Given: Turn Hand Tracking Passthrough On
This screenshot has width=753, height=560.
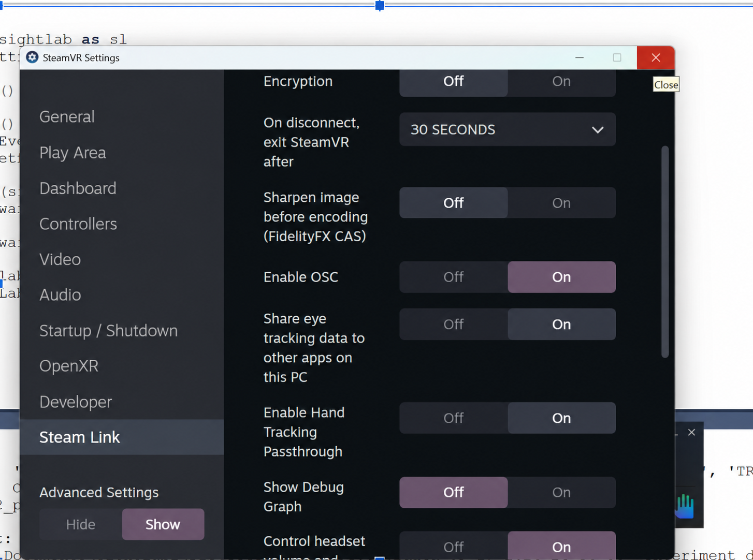Looking at the screenshot, I should [561, 418].
